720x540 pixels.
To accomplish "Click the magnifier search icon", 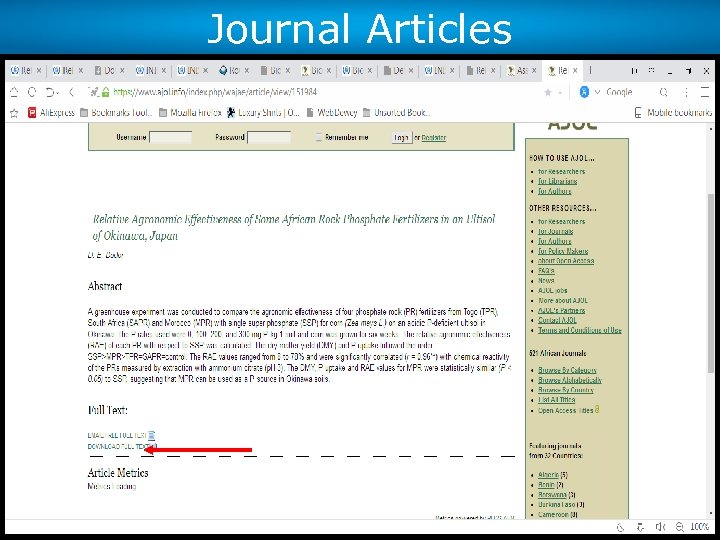I will click(x=663, y=92).
